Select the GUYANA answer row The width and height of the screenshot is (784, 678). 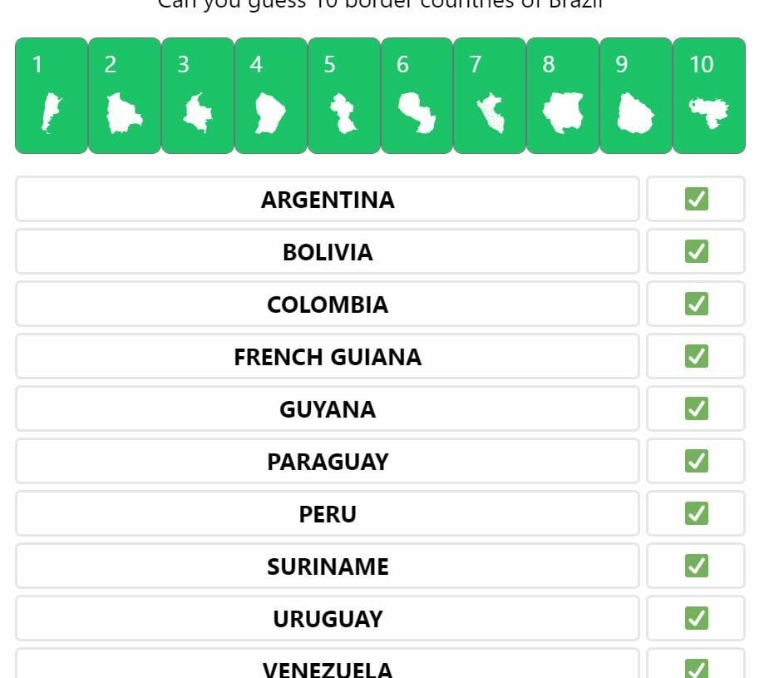[x=328, y=408]
